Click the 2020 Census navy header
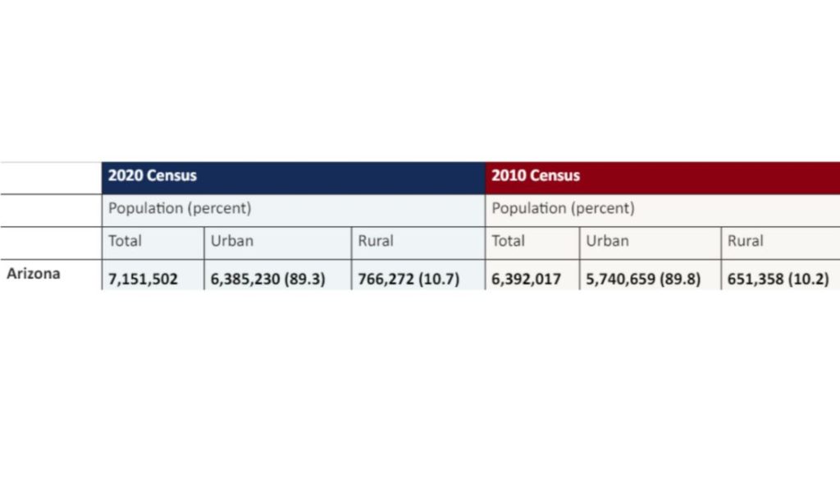 click(x=153, y=175)
